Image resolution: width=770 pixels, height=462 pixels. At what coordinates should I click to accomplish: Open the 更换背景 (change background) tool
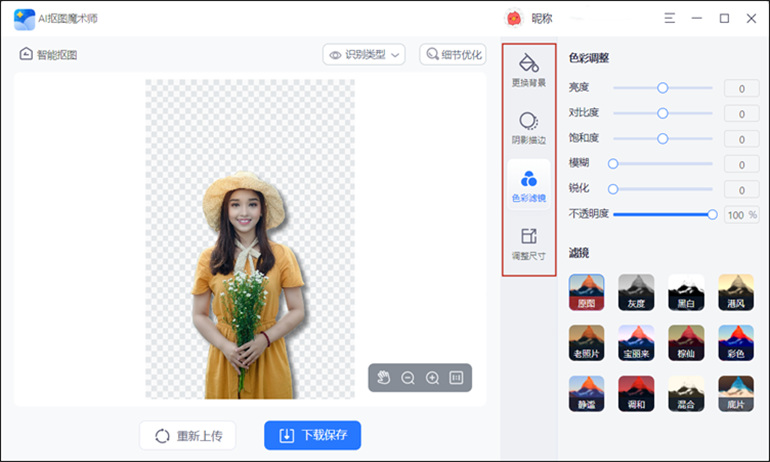tap(528, 70)
